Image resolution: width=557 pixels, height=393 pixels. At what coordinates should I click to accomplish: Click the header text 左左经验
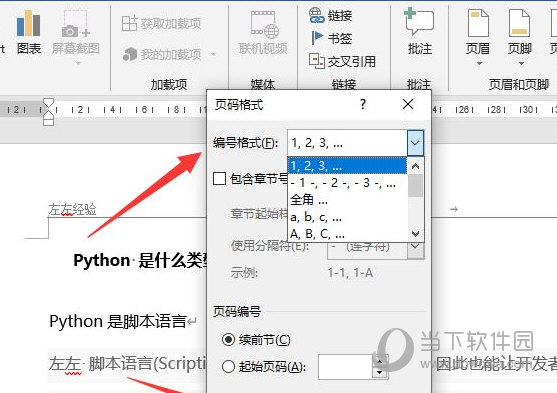click(x=72, y=209)
